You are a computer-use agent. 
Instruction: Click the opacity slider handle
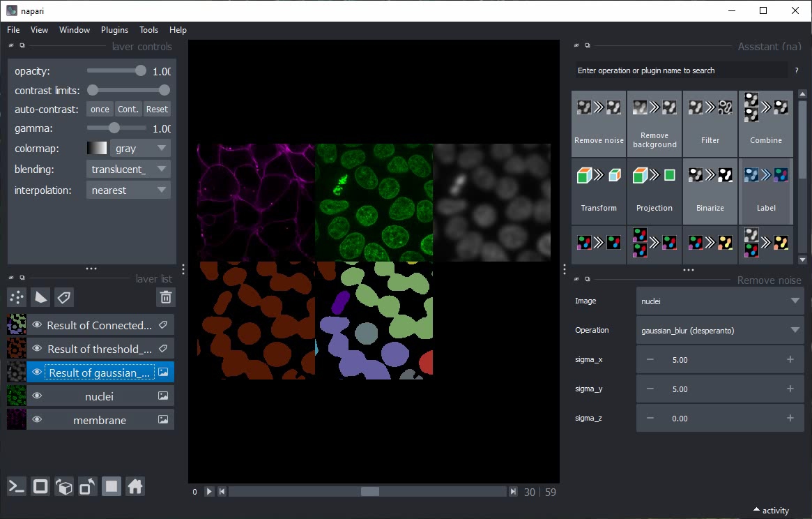coord(141,70)
